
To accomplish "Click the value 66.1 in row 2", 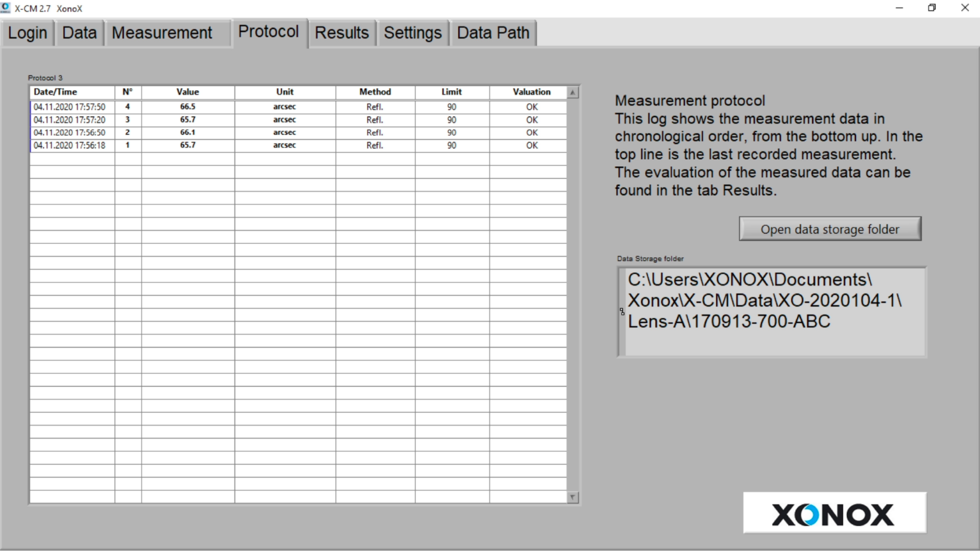I will (187, 132).
